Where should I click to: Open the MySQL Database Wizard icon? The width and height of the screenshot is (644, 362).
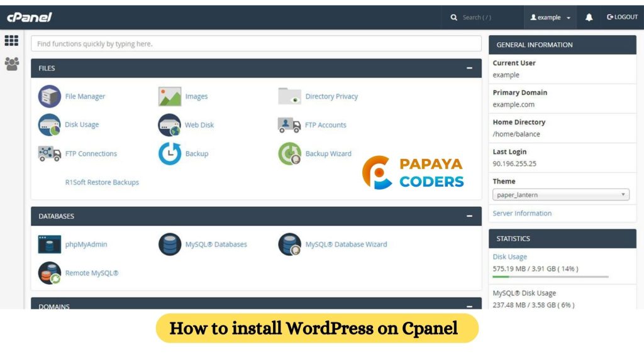[x=289, y=244]
